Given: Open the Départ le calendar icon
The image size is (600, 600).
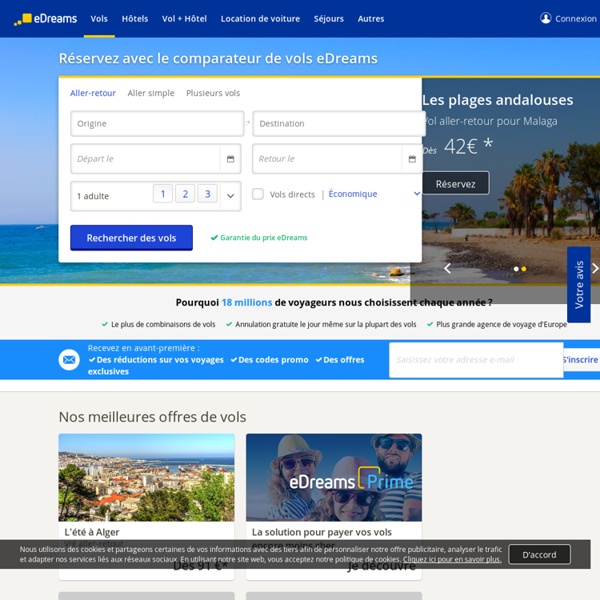Looking at the screenshot, I should coord(230,159).
